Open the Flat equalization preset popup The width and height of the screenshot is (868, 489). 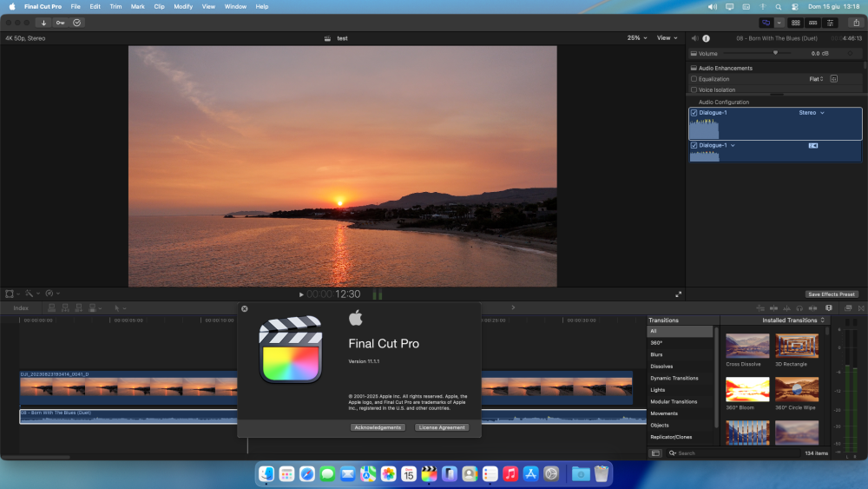click(816, 79)
